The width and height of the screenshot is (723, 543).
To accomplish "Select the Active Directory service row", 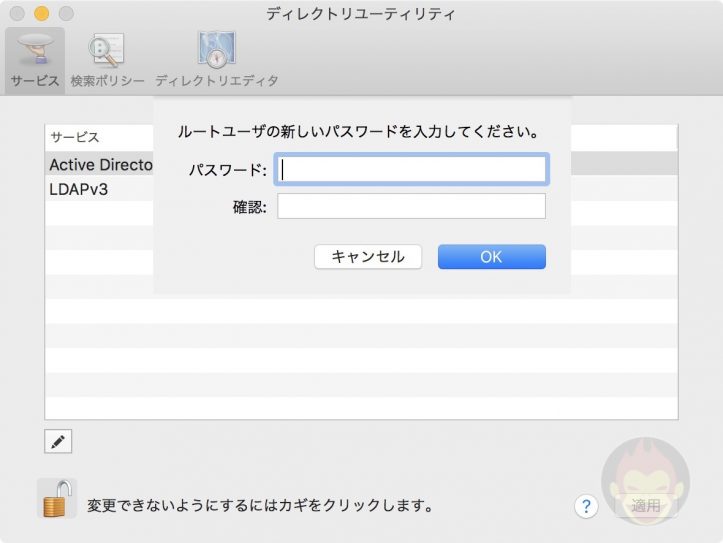I will pyautogui.click(x=362, y=164).
